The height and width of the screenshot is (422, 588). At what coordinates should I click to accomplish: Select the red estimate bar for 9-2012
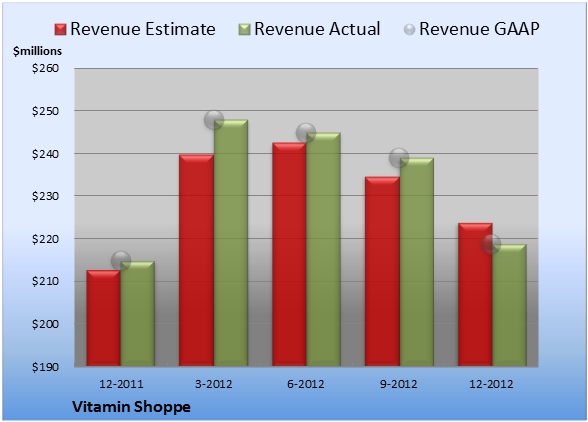point(382,271)
